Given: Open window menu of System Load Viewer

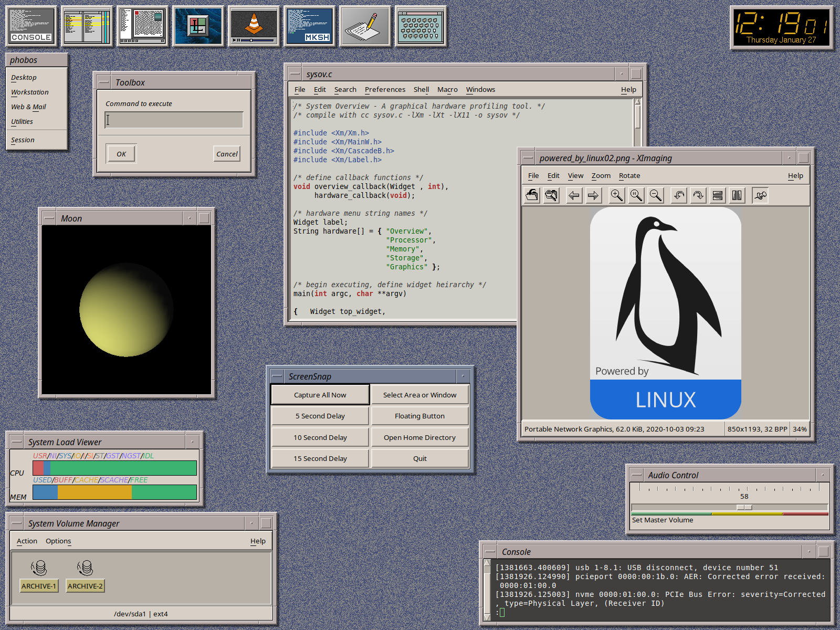Looking at the screenshot, I should (16, 442).
